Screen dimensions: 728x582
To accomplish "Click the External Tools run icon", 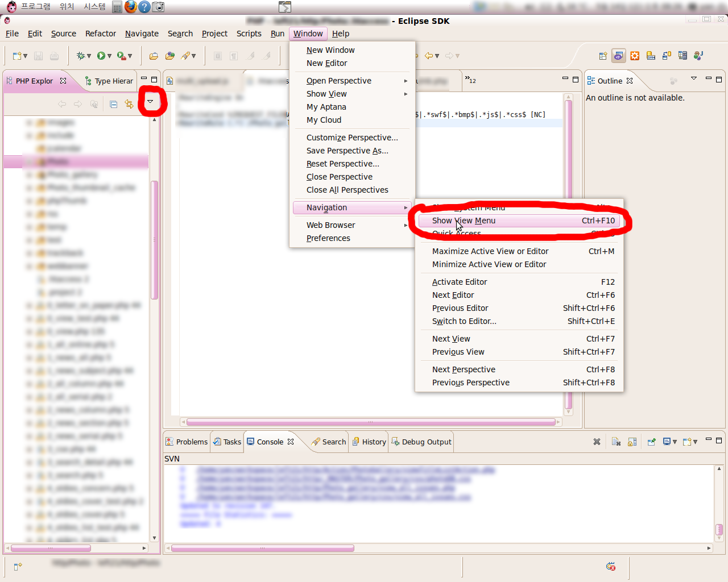I will (x=121, y=56).
